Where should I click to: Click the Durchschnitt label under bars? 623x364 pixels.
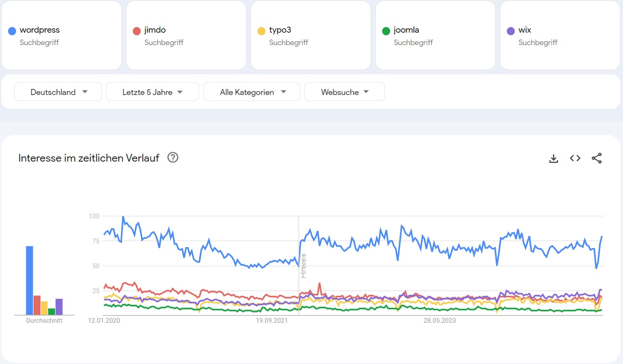(44, 321)
